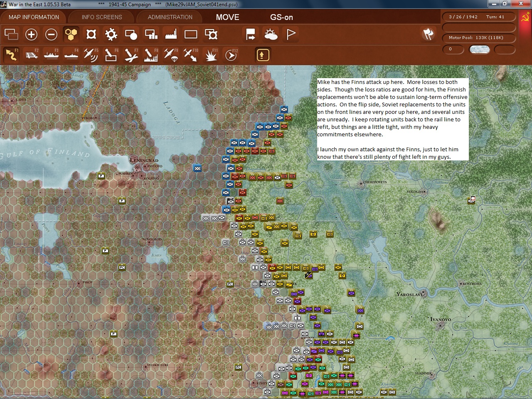
Task: Select the F10 air transfer mode
Action: (x=191, y=54)
